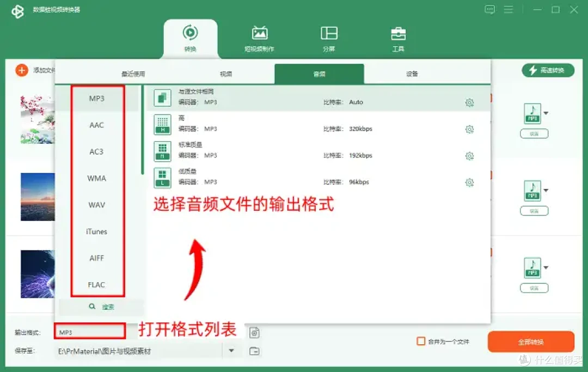This screenshot has width=588, height=372.
Task: Click the 96kbps bitrate text
Action: [x=359, y=182]
